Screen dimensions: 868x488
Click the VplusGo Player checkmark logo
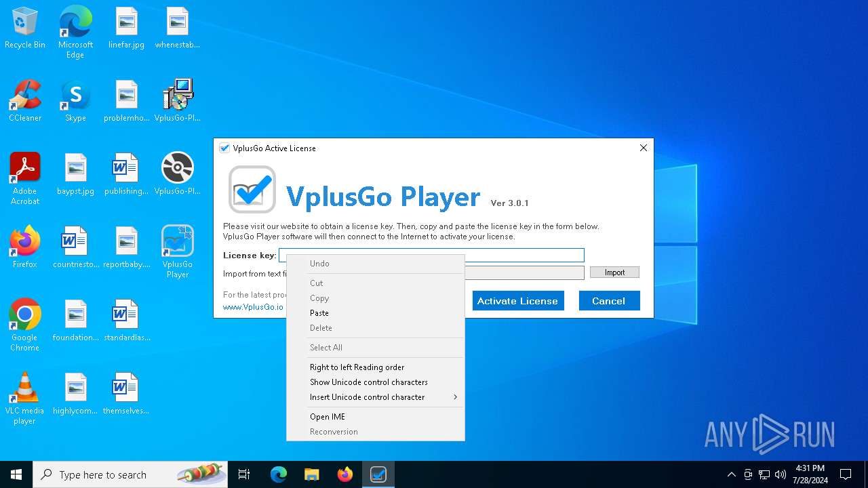click(x=252, y=190)
